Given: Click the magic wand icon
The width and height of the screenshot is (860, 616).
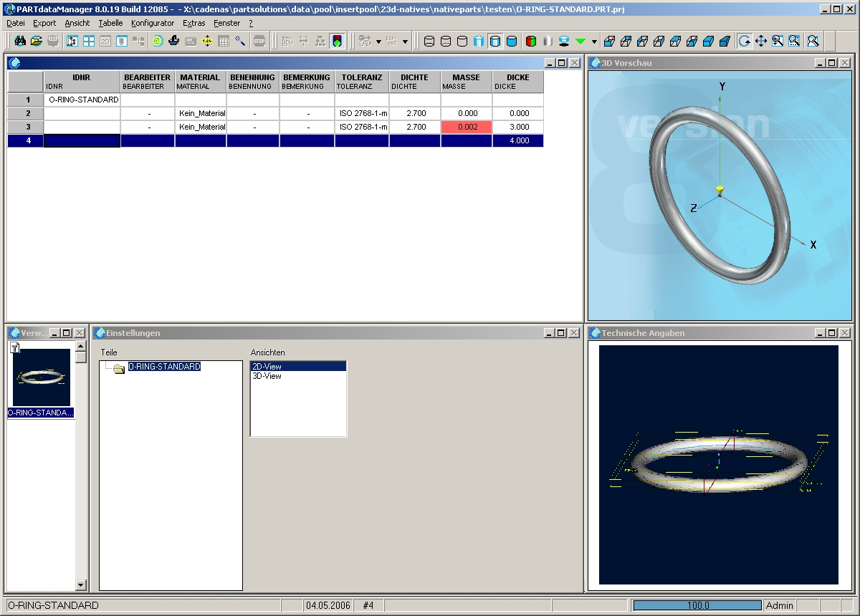Looking at the screenshot, I should 240,42.
